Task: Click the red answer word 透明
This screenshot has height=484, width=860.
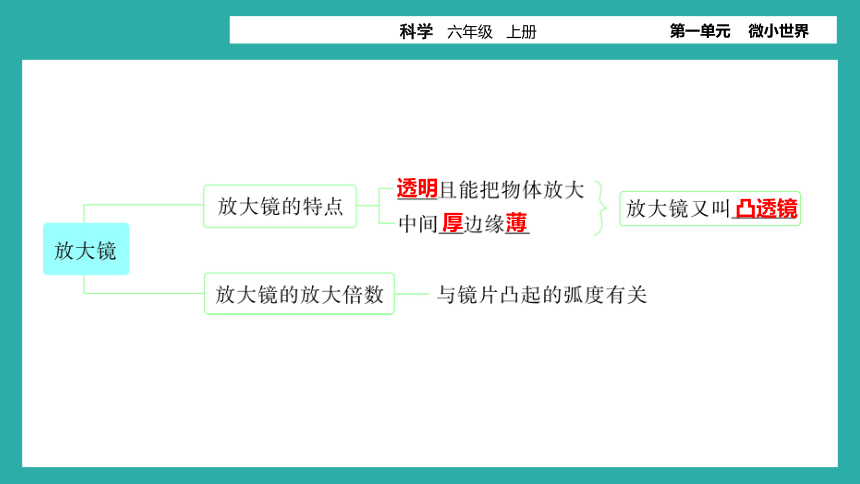Action: point(417,189)
